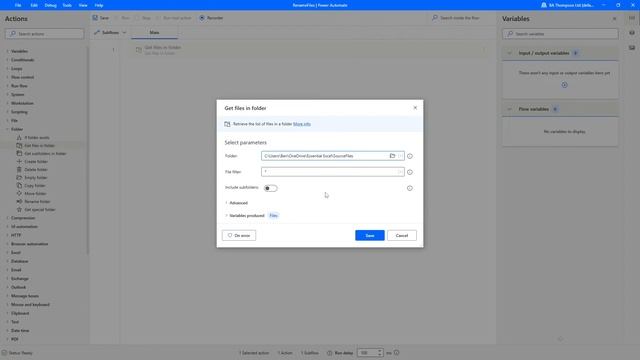Click the Search variables field
Screen dimensions: 640x360
pyautogui.click(x=560, y=34)
